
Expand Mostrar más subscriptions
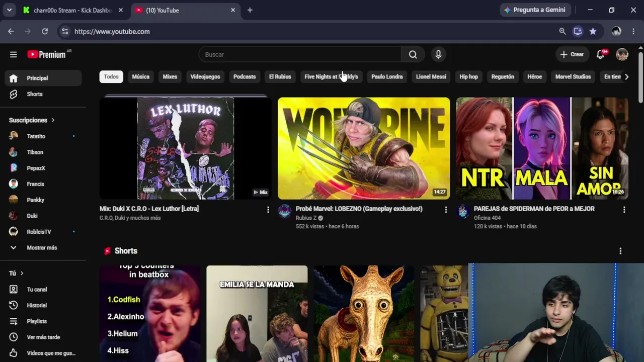tap(43, 248)
